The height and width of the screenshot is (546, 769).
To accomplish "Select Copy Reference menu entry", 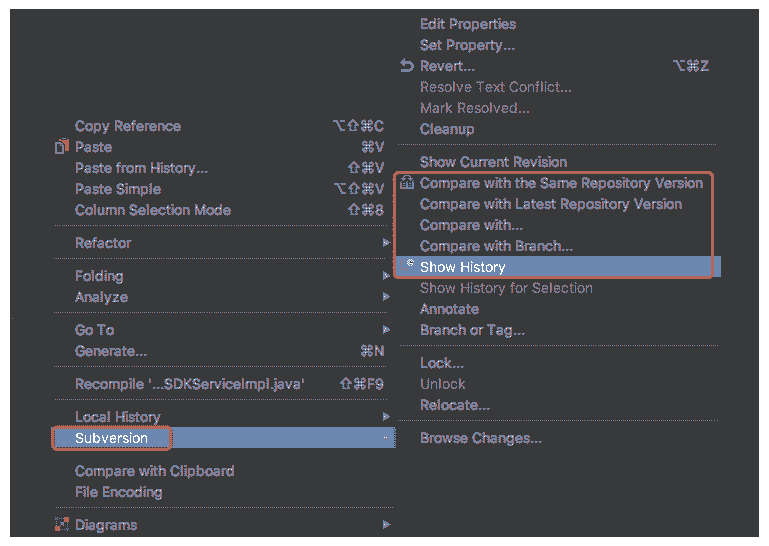I will [127, 126].
